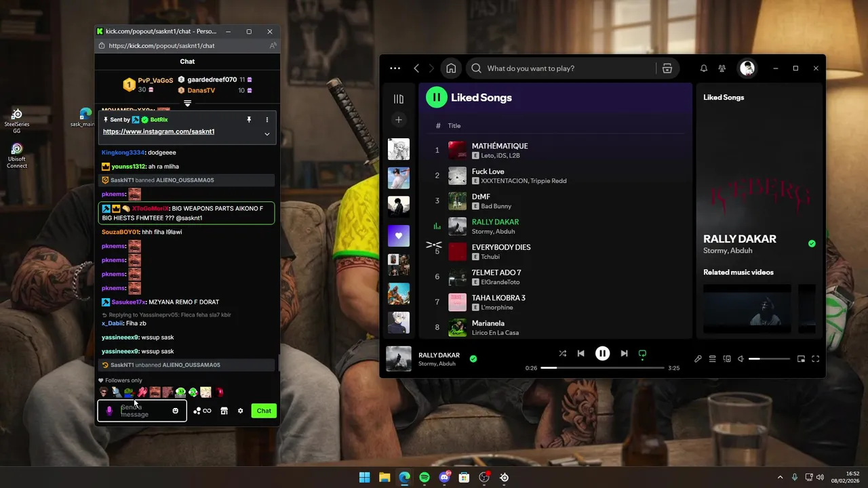Open Spotify profile avatar menu
This screenshot has height=488, width=868.
[747, 68]
